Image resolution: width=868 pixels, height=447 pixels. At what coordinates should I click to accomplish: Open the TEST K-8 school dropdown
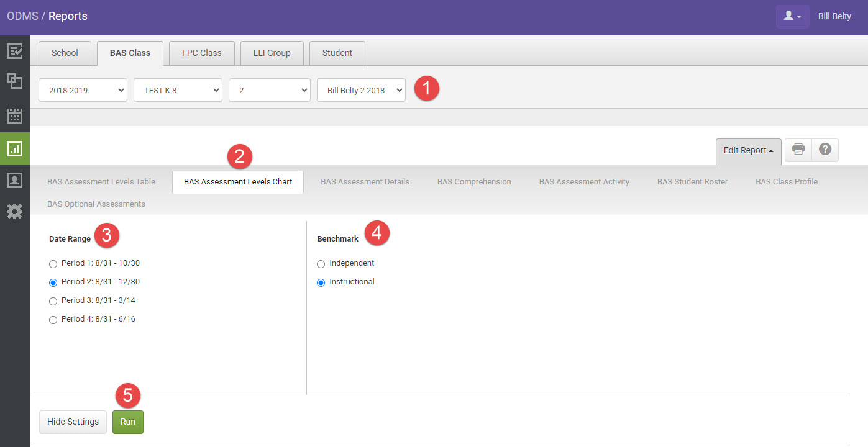tap(178, 90)
